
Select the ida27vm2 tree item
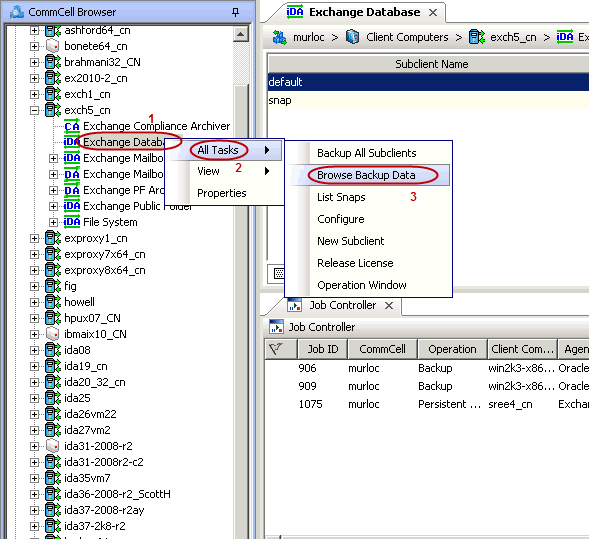87,430
